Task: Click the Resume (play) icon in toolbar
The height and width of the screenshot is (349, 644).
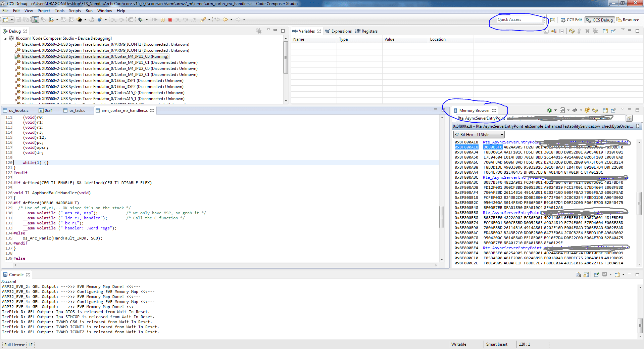Action: click(155, 19)
